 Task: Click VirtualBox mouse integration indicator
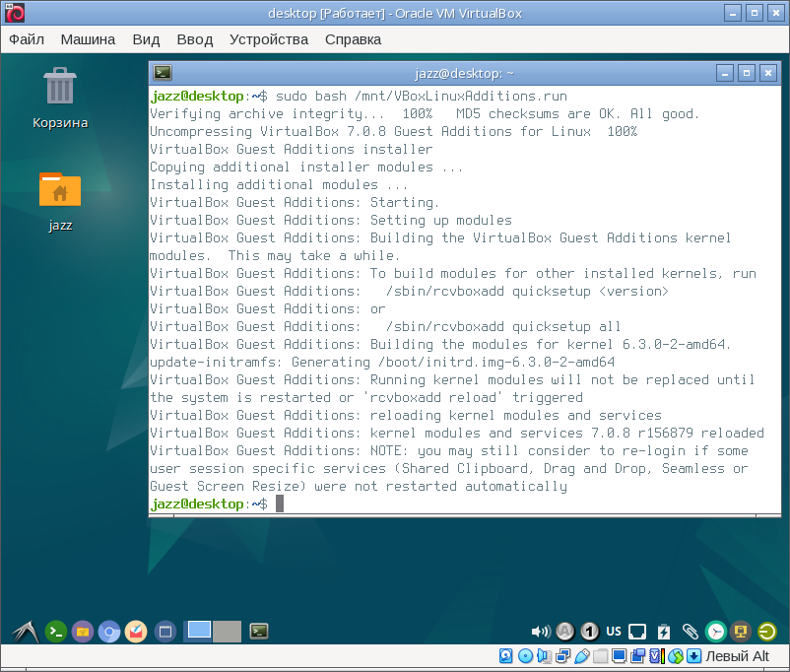tap(675, 656)
